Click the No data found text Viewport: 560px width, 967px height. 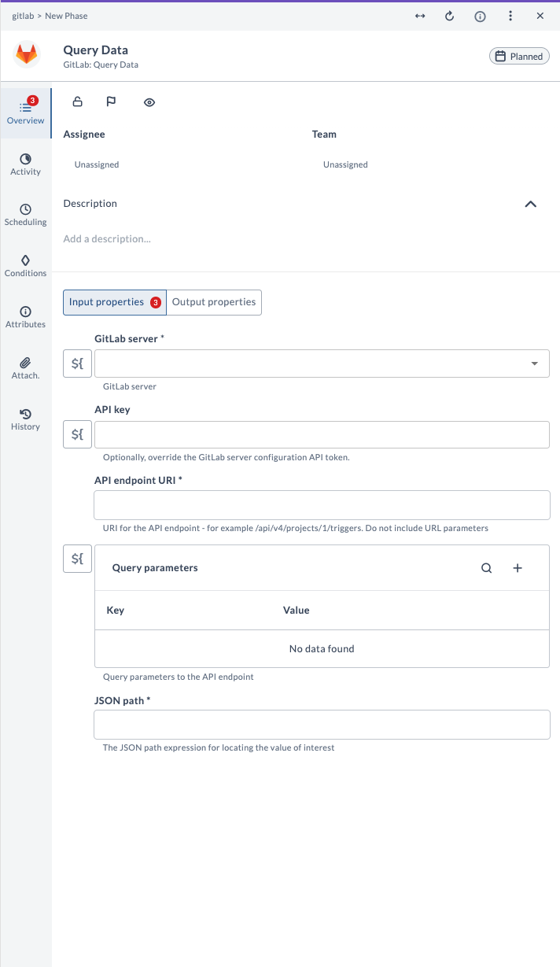pos(322,649)
